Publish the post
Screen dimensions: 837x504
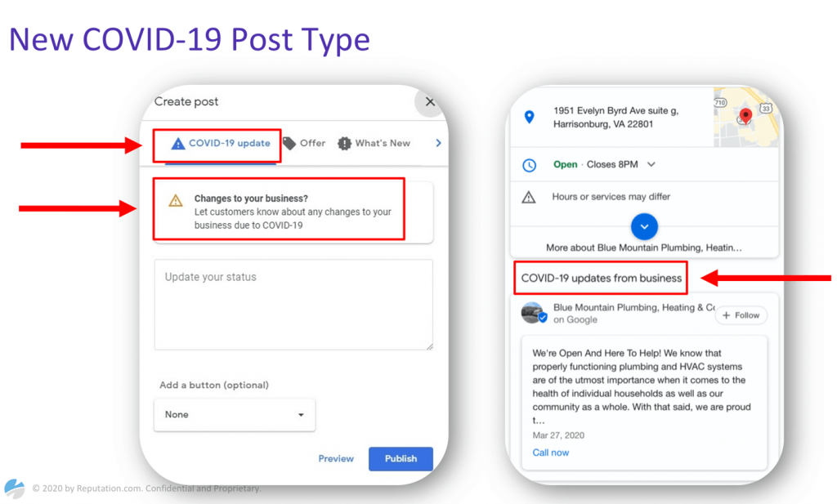pyautogui.click(x=401, y=459)
